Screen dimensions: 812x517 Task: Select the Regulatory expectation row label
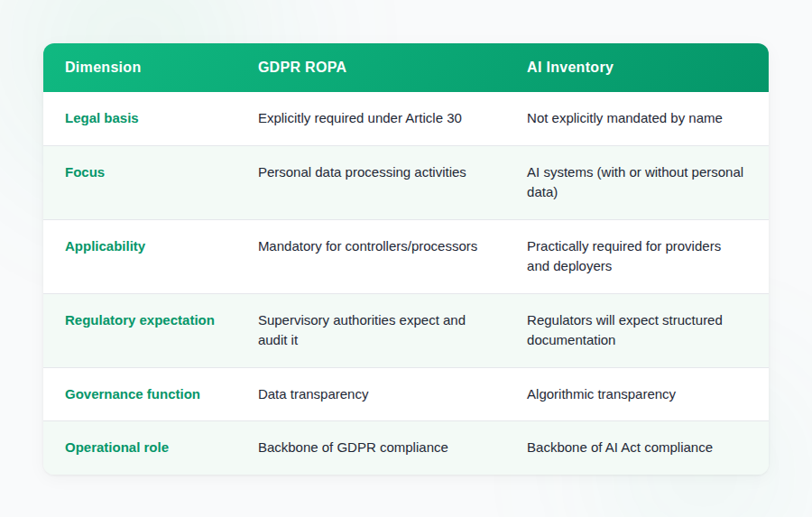tap(140, 320)
